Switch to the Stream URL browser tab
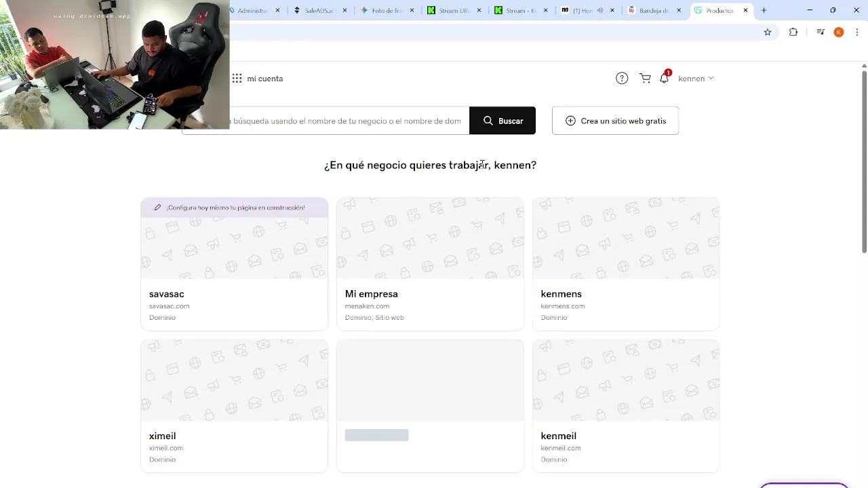 tap(454, 10)
